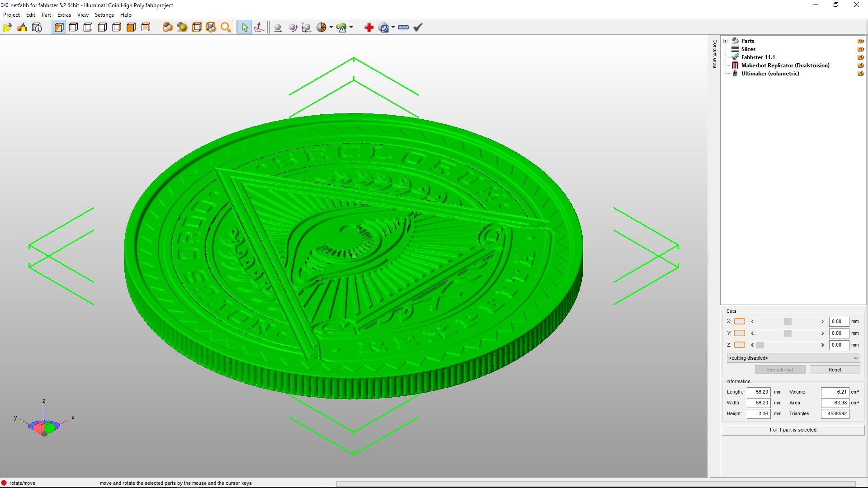
Task: Click the Y cut value field
Action: (839, 333)
